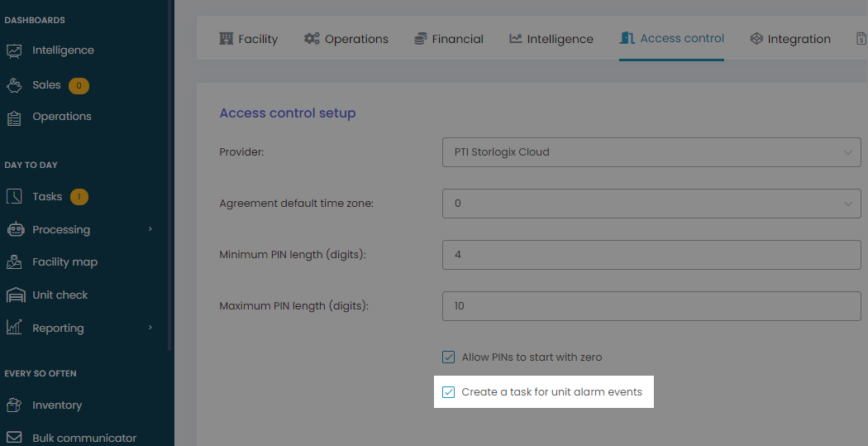Select the Operations clipboard icon

click(14, 117)
